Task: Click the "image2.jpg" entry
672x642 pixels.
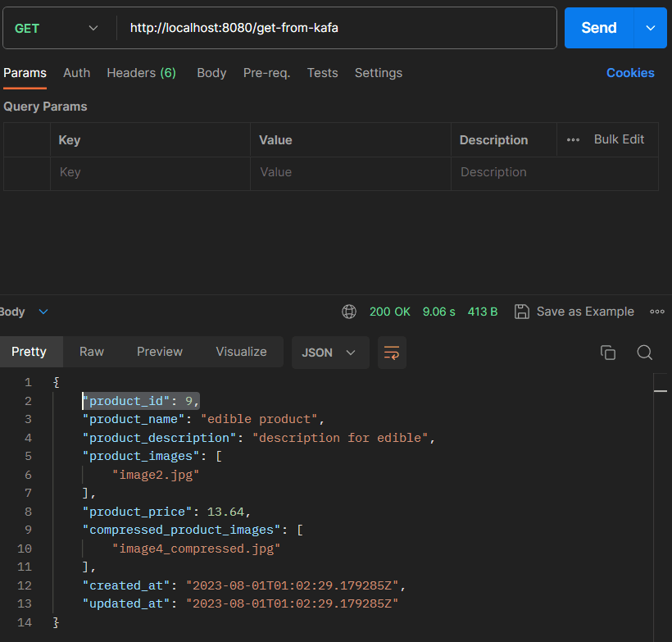Action: point(156,475)
